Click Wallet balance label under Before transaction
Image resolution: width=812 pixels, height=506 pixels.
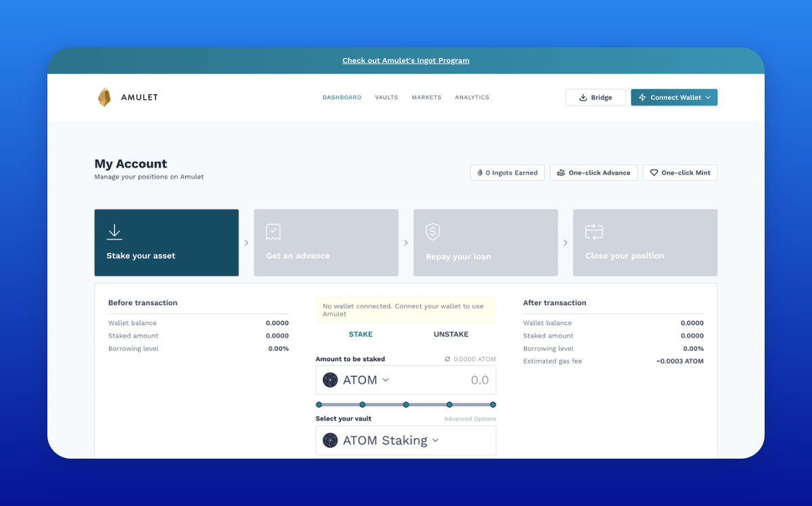click(x=133, y=323)
